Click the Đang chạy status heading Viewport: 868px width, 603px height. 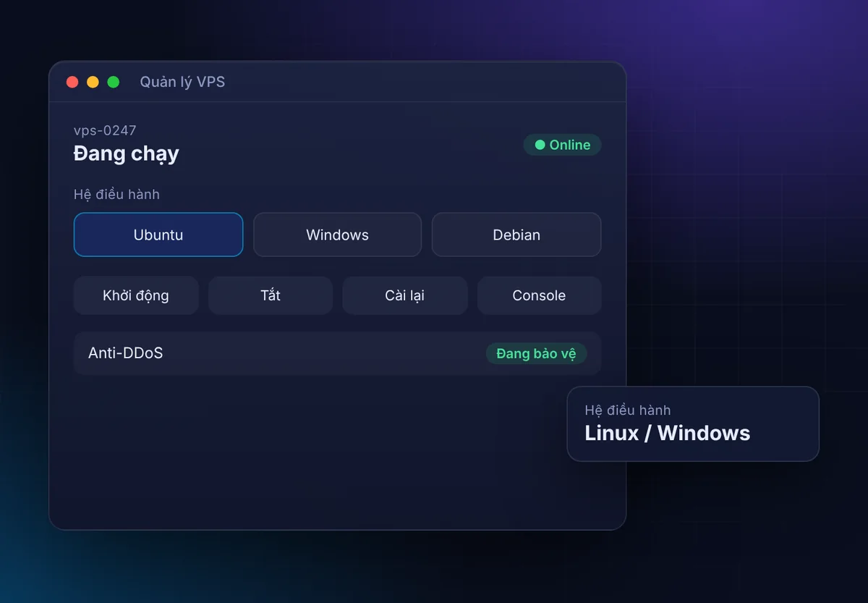tap(127, 153)
